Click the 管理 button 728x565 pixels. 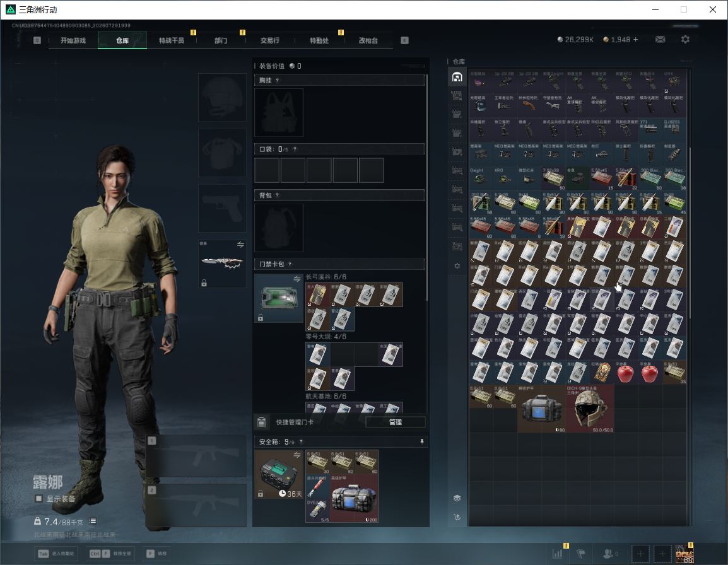click(395, 422)
